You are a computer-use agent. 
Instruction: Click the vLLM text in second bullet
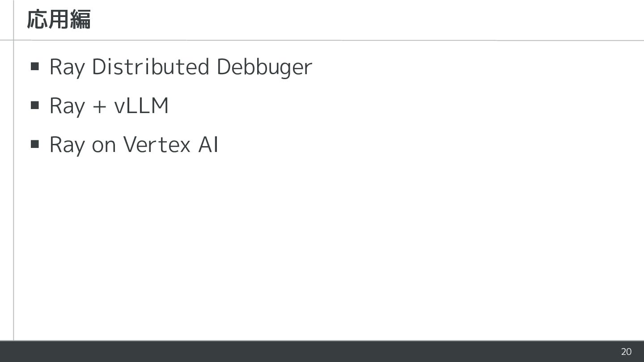[x=141, y=106]
